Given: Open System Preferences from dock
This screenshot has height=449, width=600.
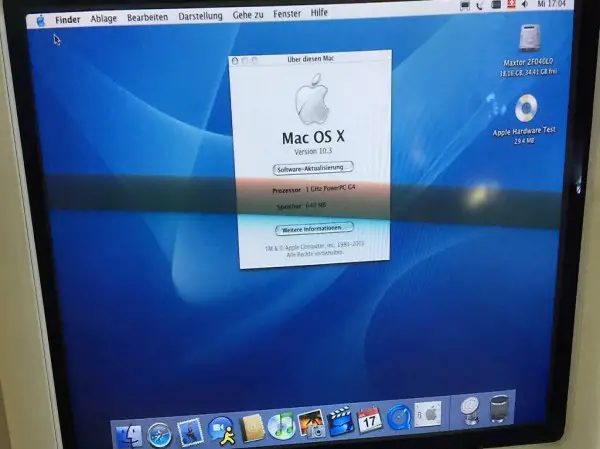Looking at the screenshot, I should (428, 413).
